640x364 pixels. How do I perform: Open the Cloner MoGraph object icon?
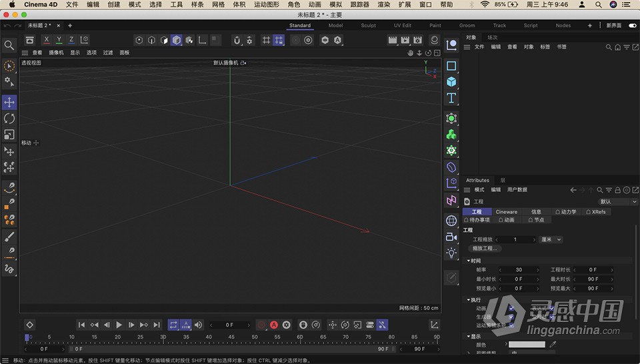tap(451, 134)
